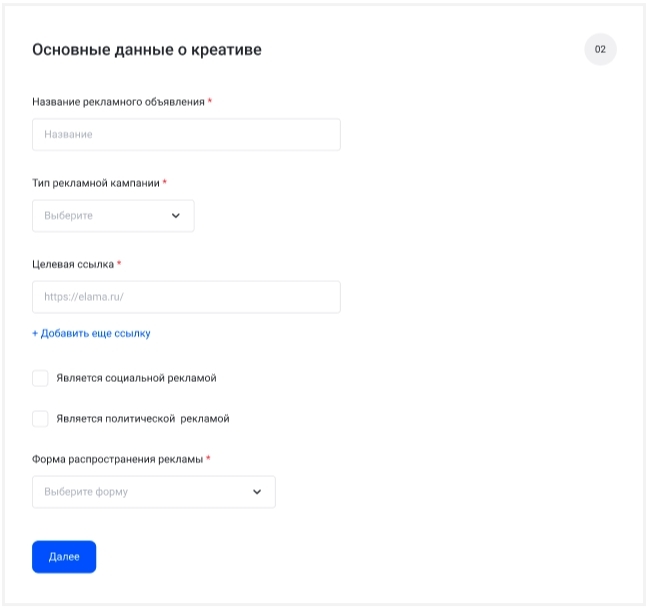Open the 'Выберите форму' dropdown
Screen dimensions: 650x608
[154, 492]
